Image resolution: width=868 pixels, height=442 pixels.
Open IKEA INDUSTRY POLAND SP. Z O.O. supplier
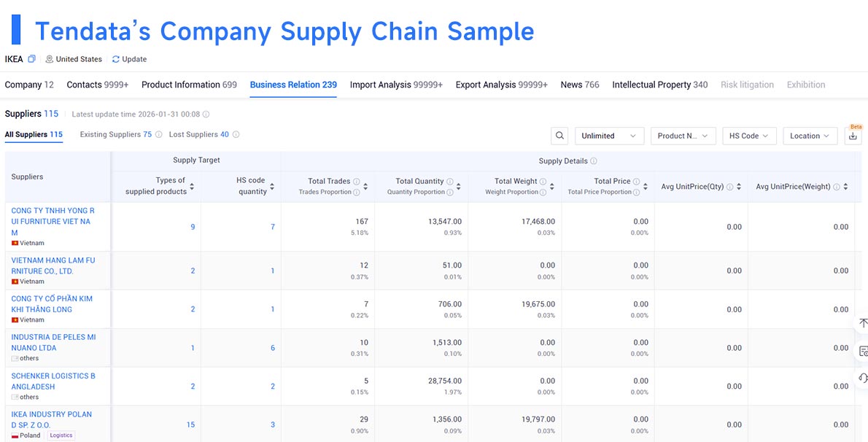52,419
